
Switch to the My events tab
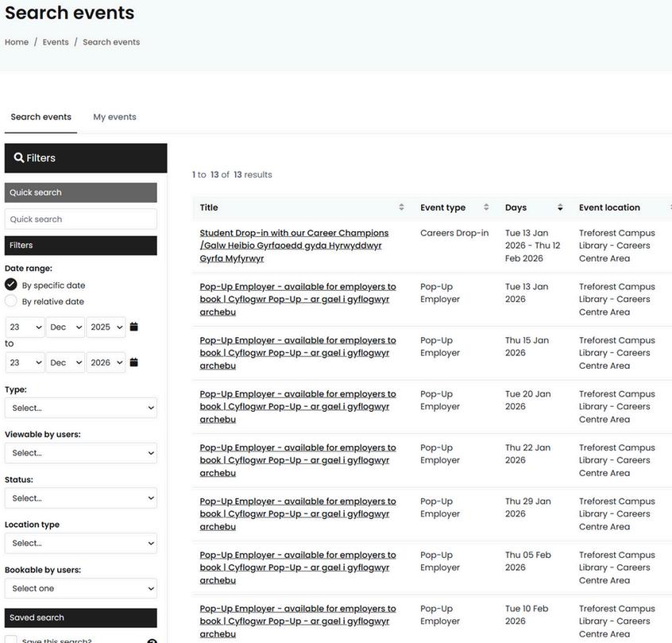(x=114, y=117)
